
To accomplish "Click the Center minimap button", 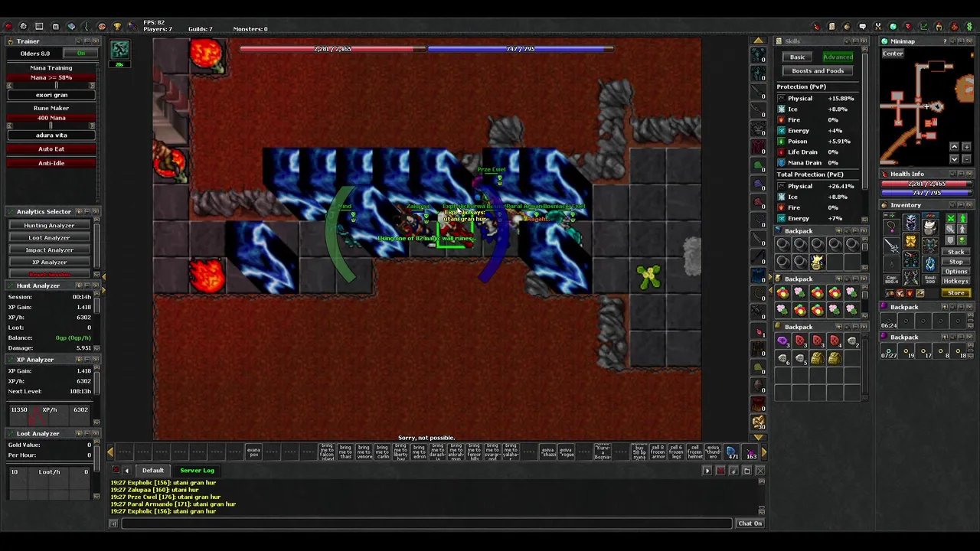I will tap(893, 54).
